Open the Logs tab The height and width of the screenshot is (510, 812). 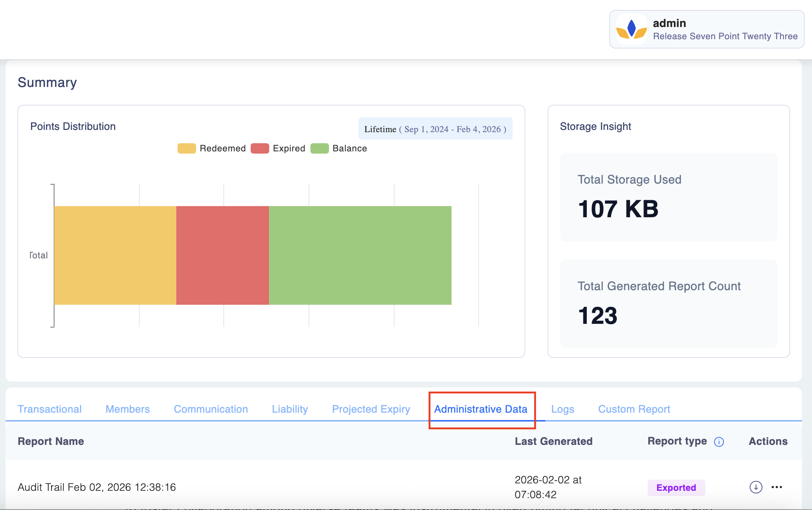[562, 409]
